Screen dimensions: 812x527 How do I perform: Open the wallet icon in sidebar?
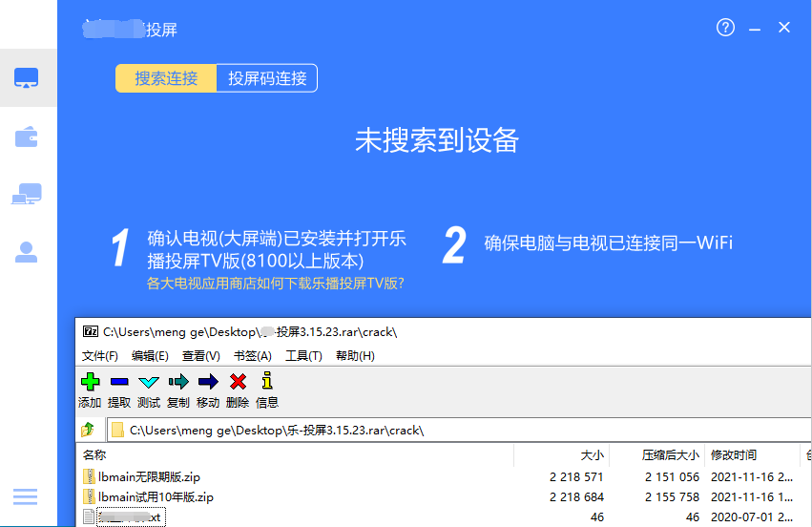[x=27, y=137]
